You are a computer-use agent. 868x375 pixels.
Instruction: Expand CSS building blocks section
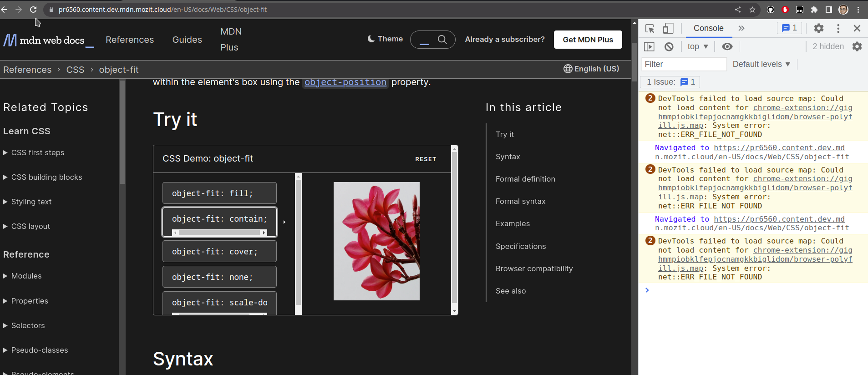pos(43,177)
